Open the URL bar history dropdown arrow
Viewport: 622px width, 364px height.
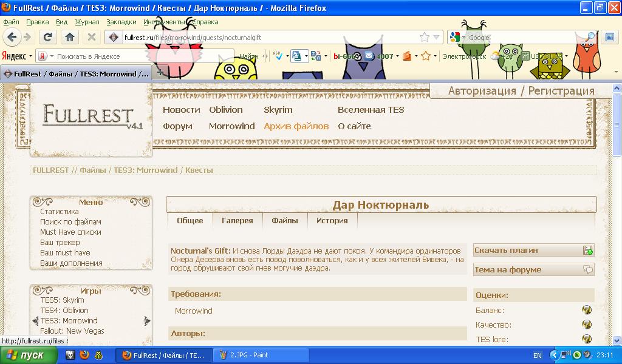point(436,37)
